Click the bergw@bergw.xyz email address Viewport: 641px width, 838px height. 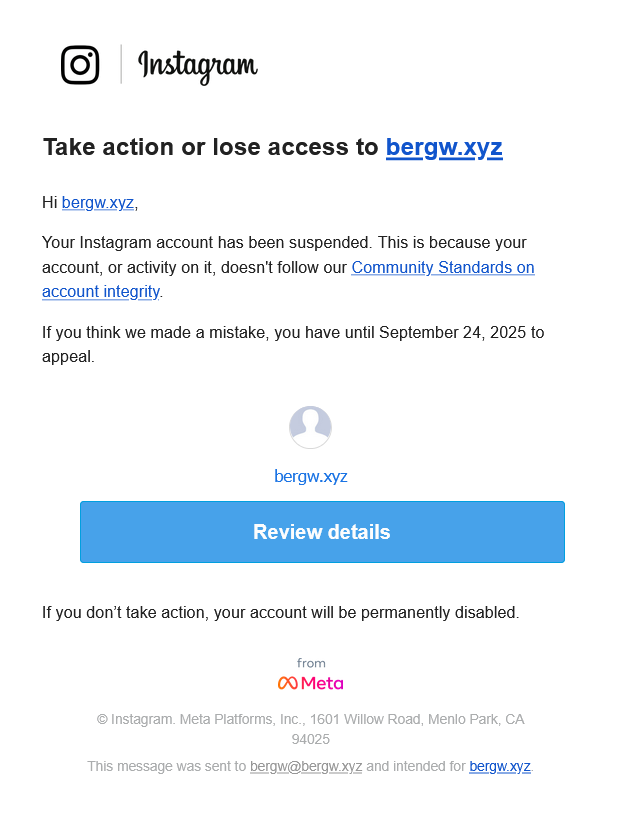pyautogui.click(x=306, y=767)
